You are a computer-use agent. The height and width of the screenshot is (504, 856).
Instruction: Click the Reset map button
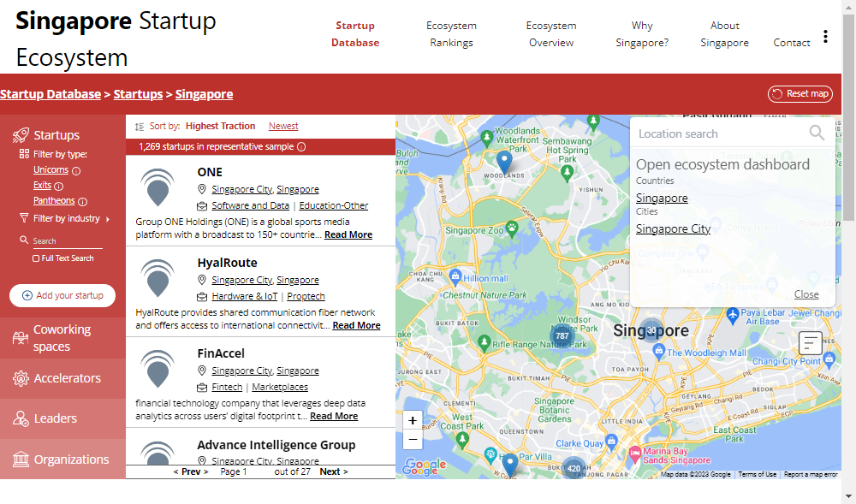[800, 94]
